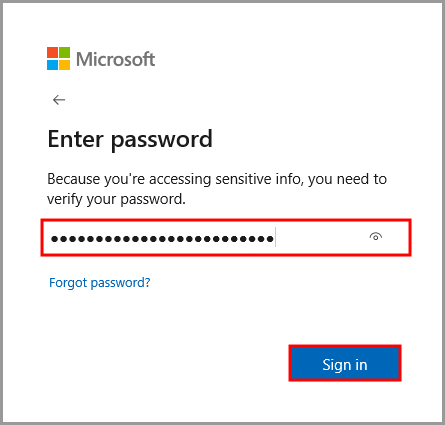Viewport: 445px width, 425px height.
Task: Submit password with blue Sign in button
Action: [x=345, y=363]
